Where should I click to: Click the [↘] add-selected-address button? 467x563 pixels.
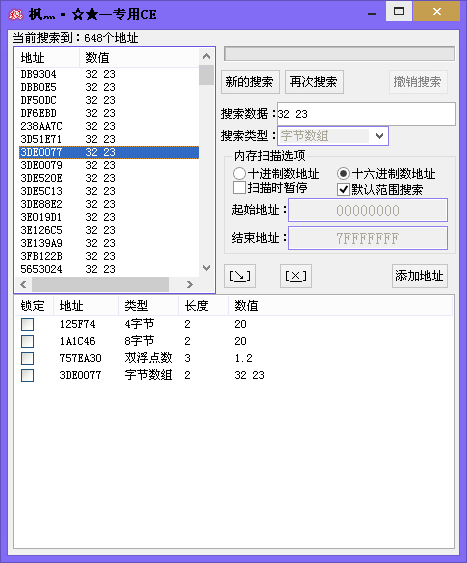click(x=240, y=276)
